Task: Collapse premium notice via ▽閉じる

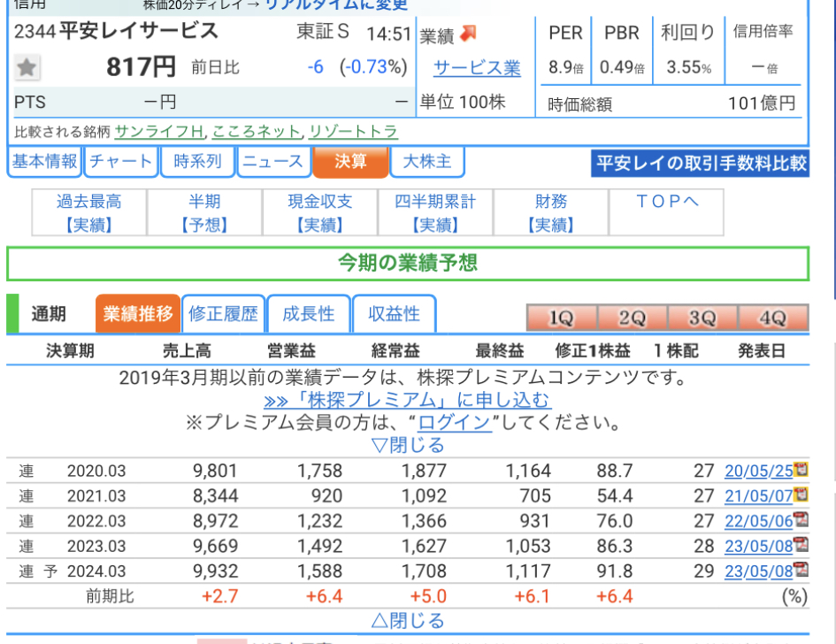Action: pyautogui.click(x=408, y=445)
